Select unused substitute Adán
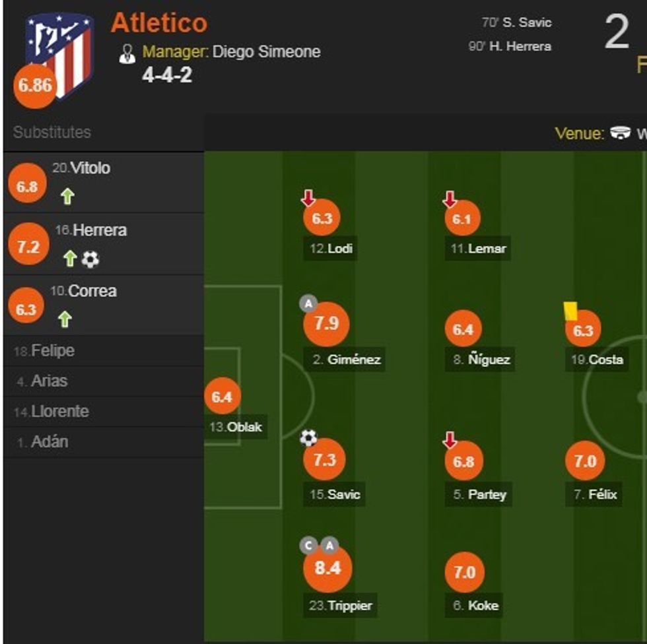The image size is (647, 644). pos(50,442)
